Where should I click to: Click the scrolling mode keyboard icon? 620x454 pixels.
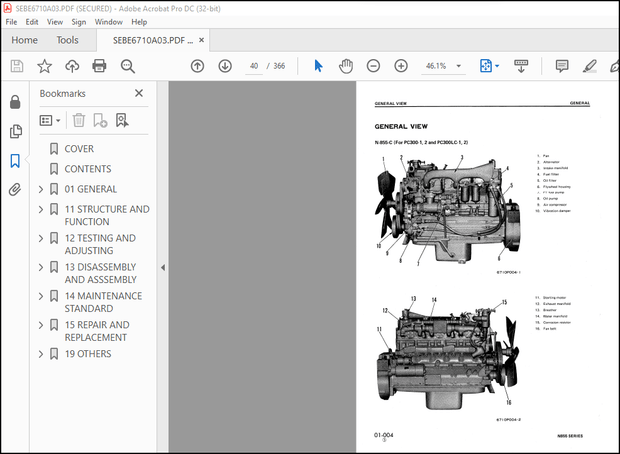[x=521, y=66]
